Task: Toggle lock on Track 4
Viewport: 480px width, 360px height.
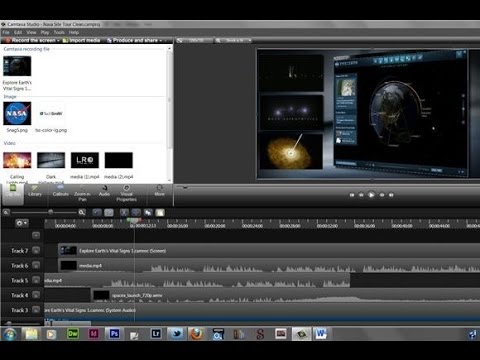Action: [36, 295]
